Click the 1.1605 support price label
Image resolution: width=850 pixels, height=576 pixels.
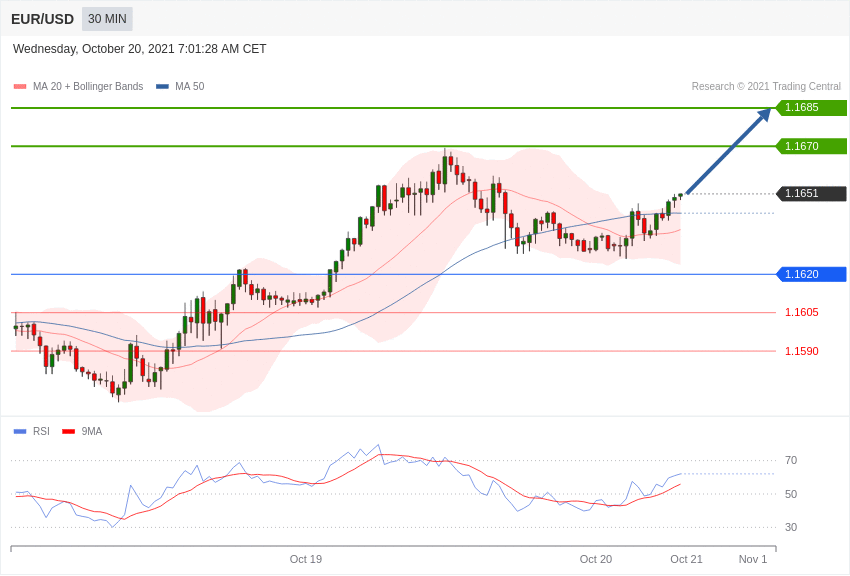pyautogui.click(x=802, y=312)
